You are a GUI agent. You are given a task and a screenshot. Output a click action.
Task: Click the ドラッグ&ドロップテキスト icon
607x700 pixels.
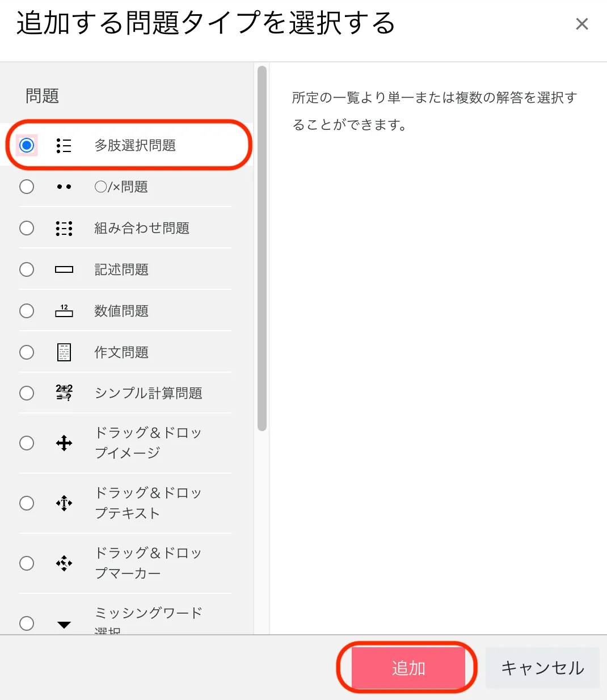coord(64,503)
